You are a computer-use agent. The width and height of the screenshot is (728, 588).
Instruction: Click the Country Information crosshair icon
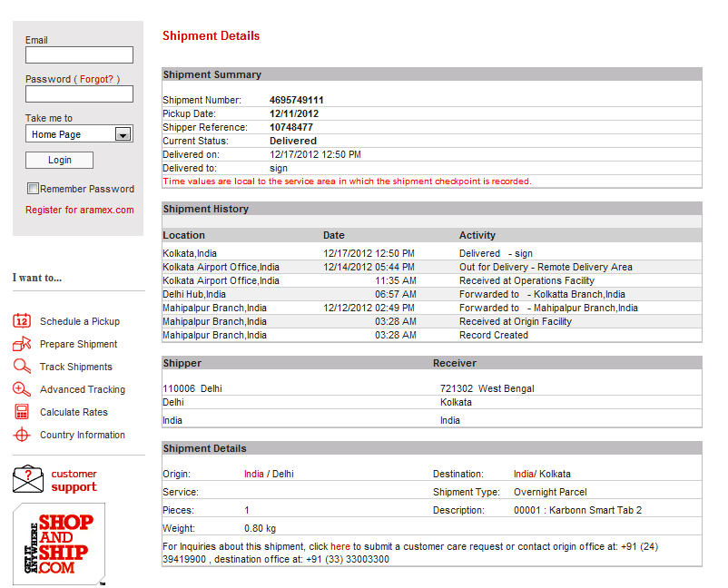click(23, 435)
